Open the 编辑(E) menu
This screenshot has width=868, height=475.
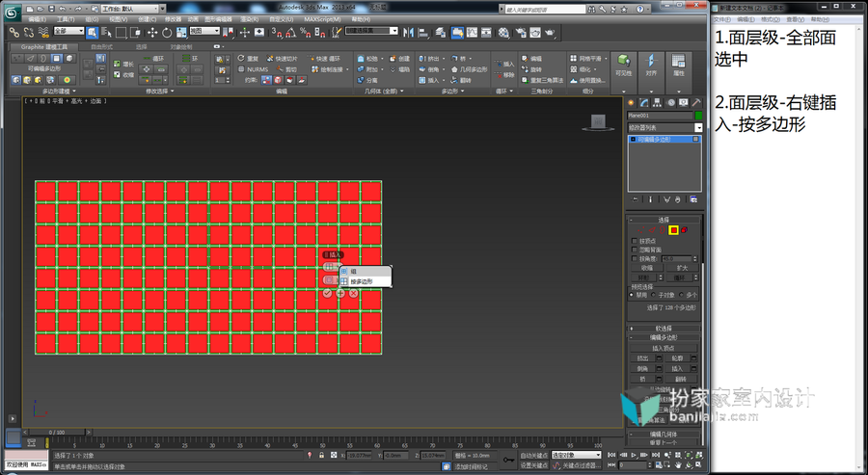tap(37, 19)
